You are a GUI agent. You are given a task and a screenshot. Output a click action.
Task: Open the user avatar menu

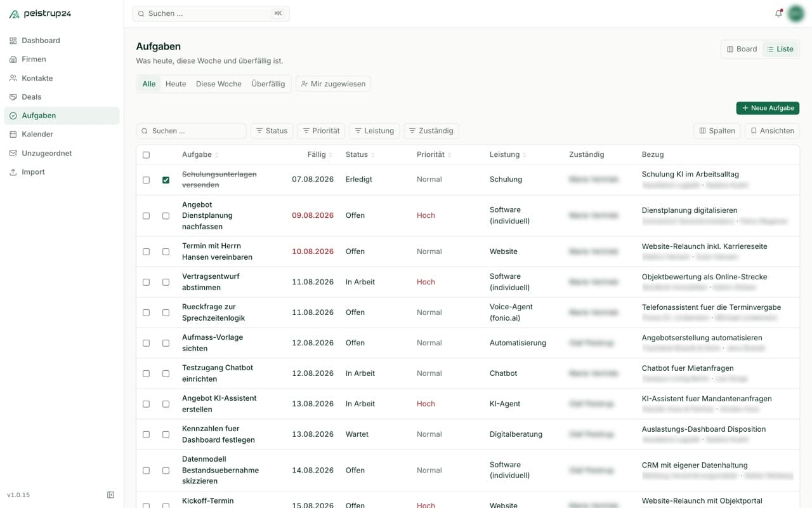tap(796, 13)
